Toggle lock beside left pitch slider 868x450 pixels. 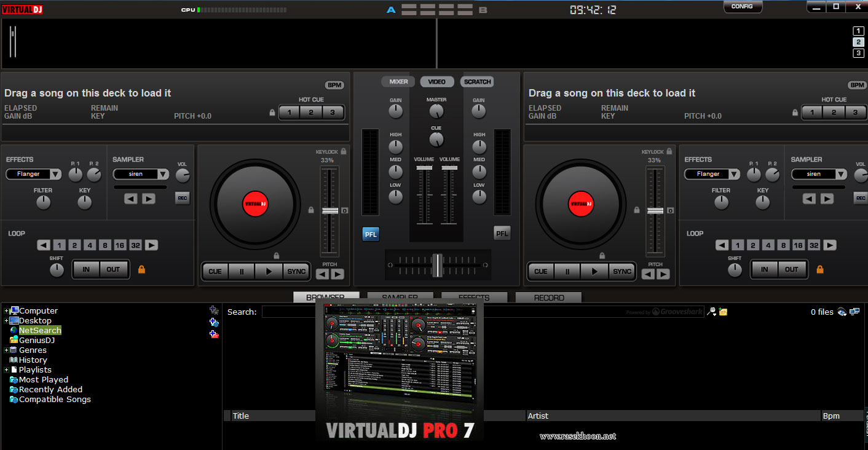(x=311, y=210)
